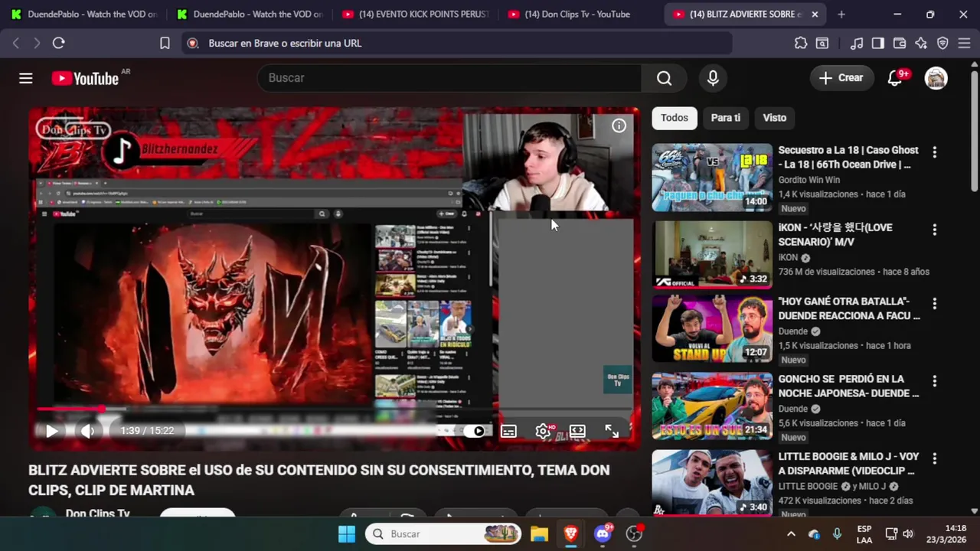The width and height of the screenshot is (980, 551).
Task: Go back in Brave browser
Action: 16,43
